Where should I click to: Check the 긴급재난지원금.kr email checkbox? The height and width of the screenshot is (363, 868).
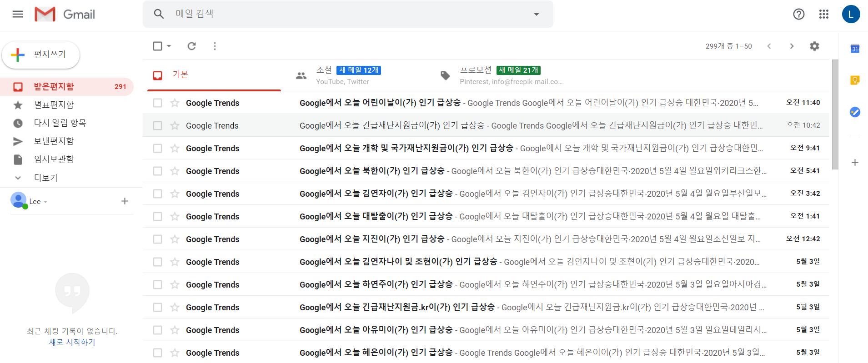(x=158, y=307)
